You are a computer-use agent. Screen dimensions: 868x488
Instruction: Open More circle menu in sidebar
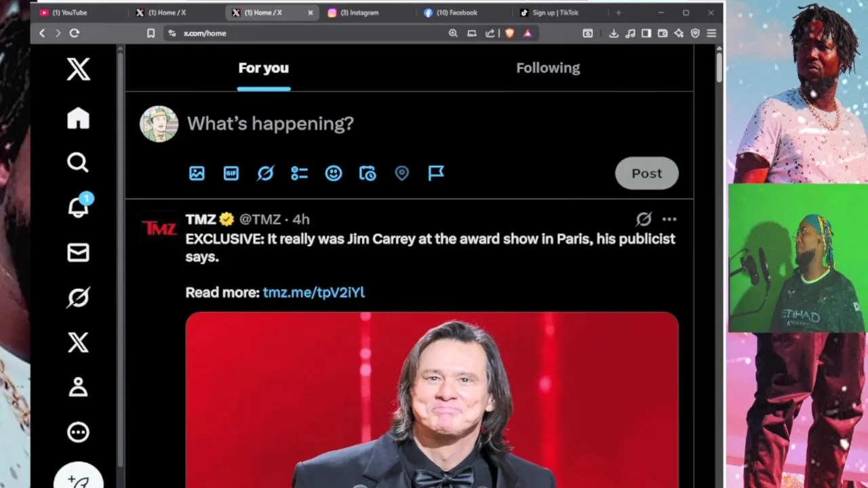[x=78, y=432]
